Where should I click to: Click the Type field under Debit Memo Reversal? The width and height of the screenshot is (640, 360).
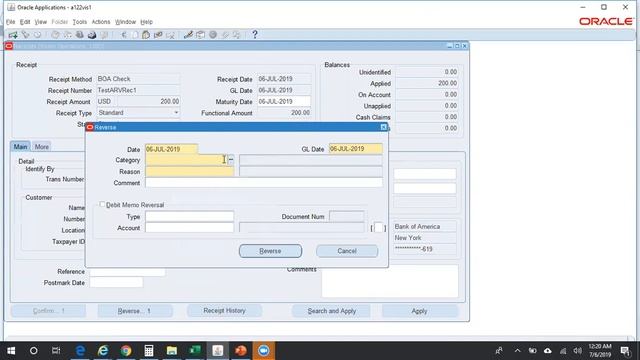[x=189, y=216]
